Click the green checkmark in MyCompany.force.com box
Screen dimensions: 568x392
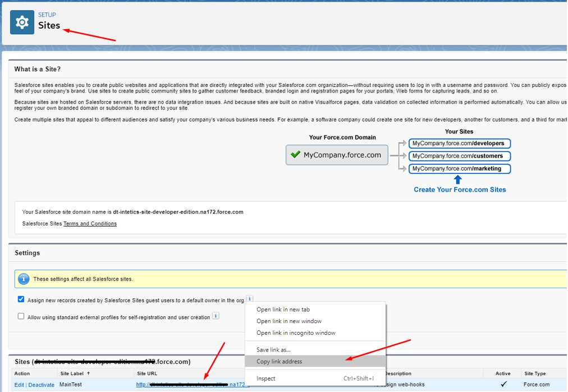click(295, 155)
